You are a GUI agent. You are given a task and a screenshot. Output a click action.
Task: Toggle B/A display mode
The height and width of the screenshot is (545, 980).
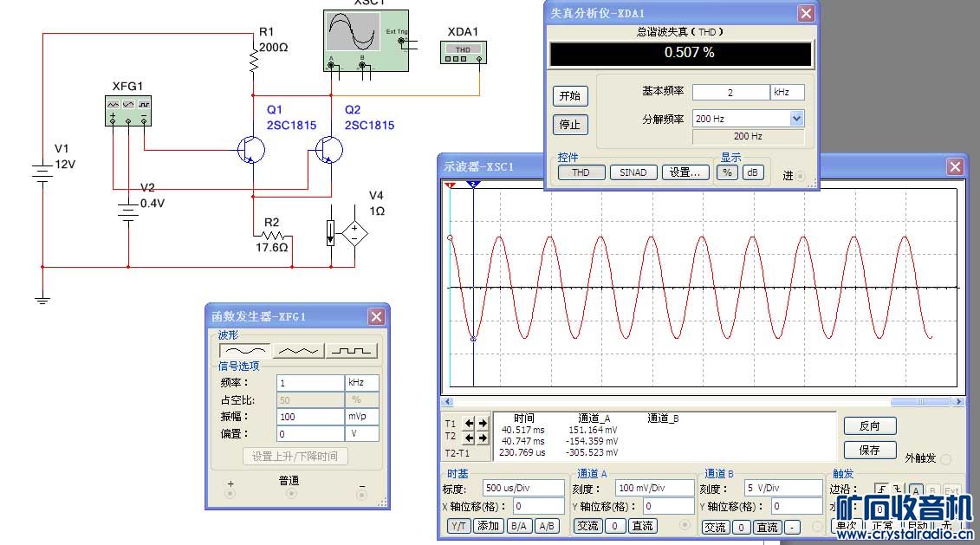click(x=519, y=526)
